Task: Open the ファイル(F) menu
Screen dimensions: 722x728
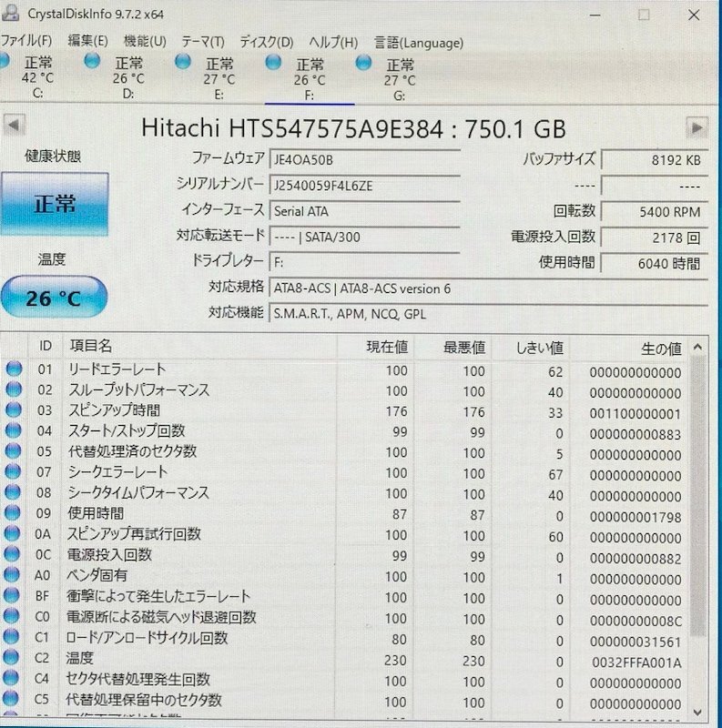Action: click(25, 41)
